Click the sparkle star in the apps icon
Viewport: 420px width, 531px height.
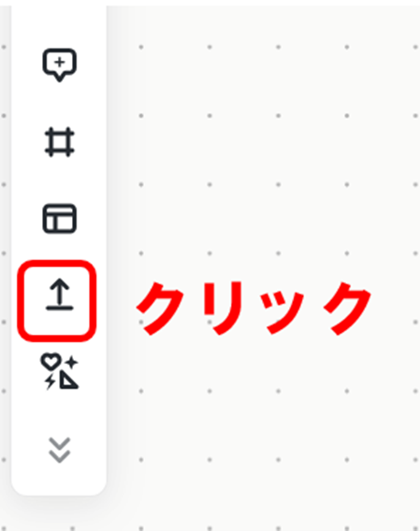click(x=71, y=363)
